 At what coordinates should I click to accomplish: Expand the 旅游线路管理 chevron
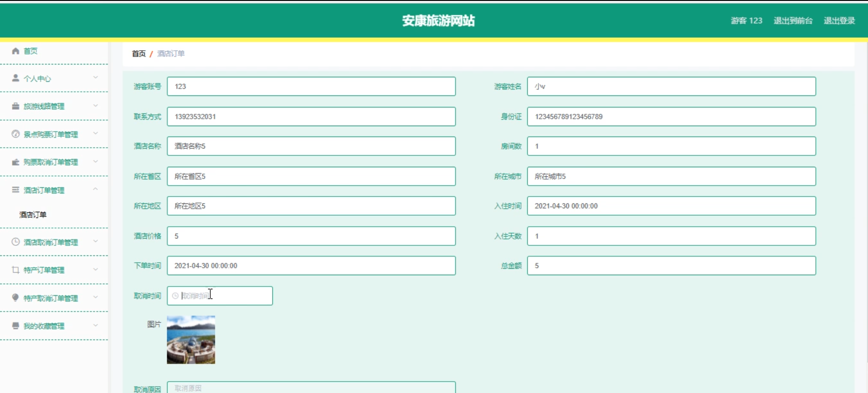[x=95, y=106]
